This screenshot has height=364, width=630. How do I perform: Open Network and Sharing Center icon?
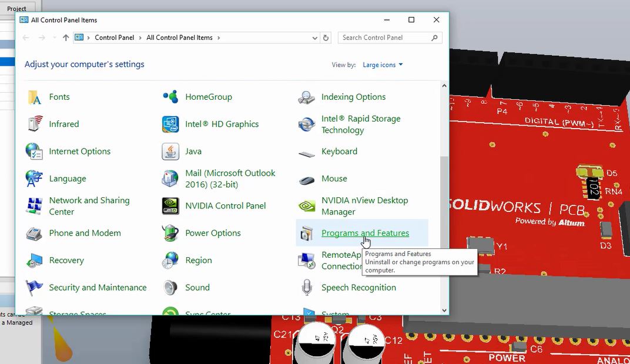pos(34,206)
